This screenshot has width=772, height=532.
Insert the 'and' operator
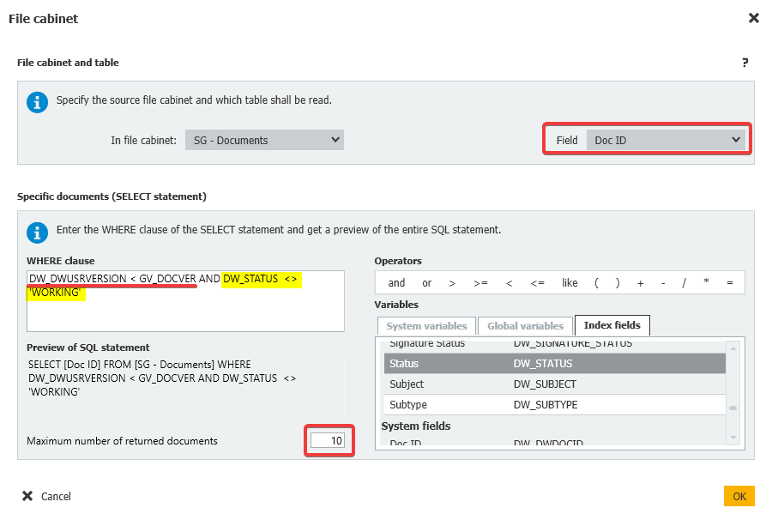(x=396, y=283)
